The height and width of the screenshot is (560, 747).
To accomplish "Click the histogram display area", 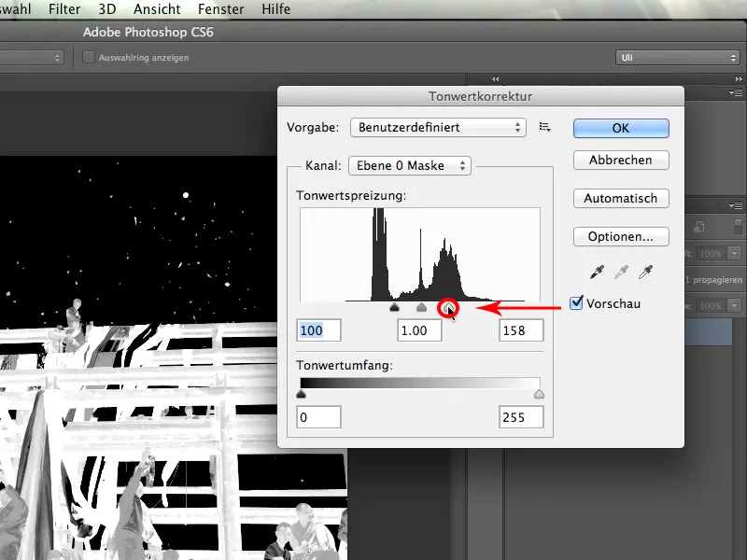I will point(419,254).
